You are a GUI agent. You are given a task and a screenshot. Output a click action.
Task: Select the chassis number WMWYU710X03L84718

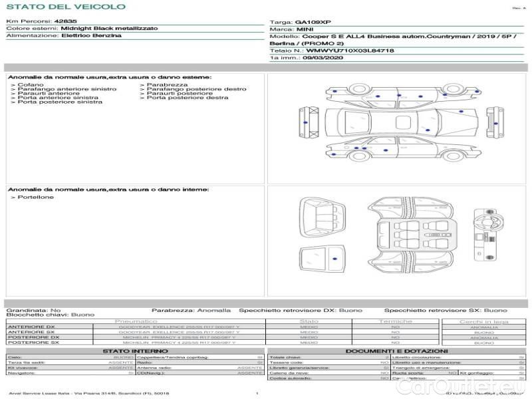click(350, 51)
